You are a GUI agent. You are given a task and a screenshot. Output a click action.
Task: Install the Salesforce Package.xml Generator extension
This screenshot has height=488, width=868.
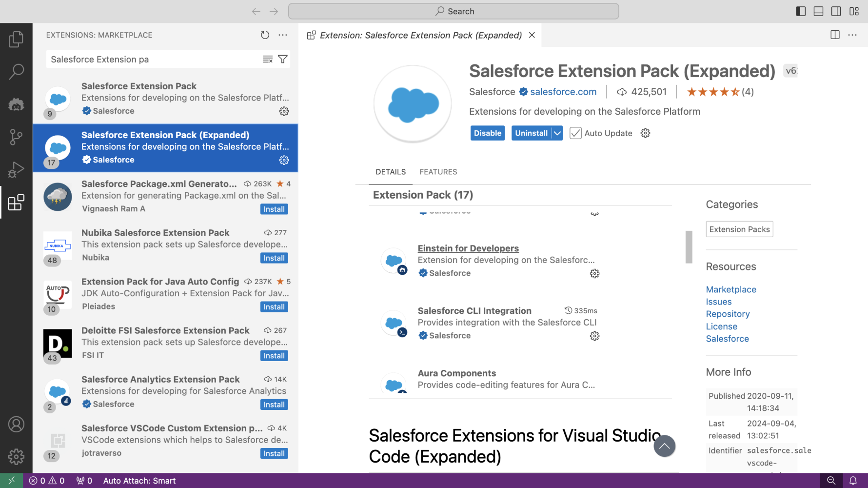[x=274, y=209]
